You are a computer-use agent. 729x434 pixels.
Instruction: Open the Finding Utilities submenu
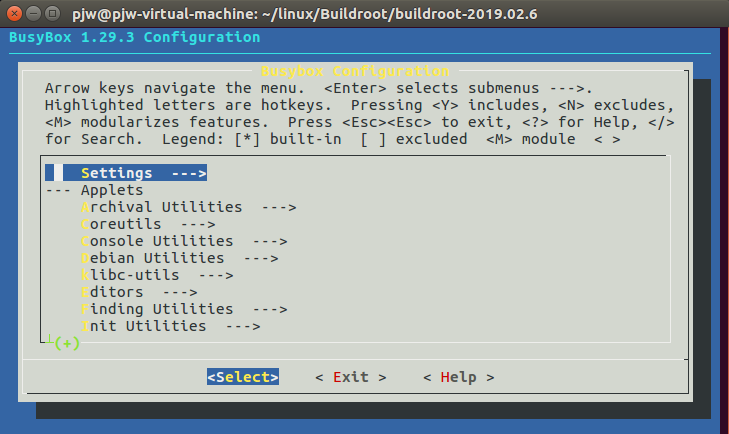(x=184, y=309)
